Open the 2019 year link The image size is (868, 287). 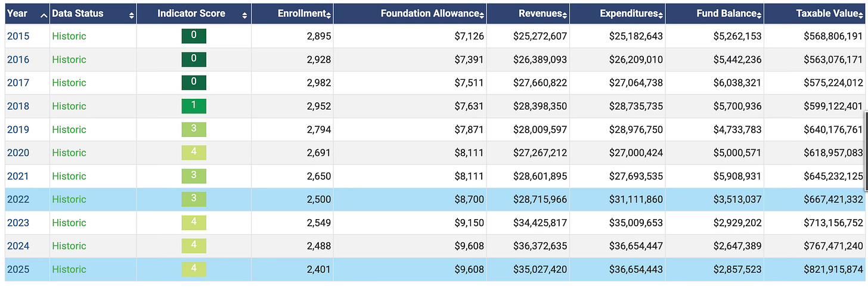18,129
